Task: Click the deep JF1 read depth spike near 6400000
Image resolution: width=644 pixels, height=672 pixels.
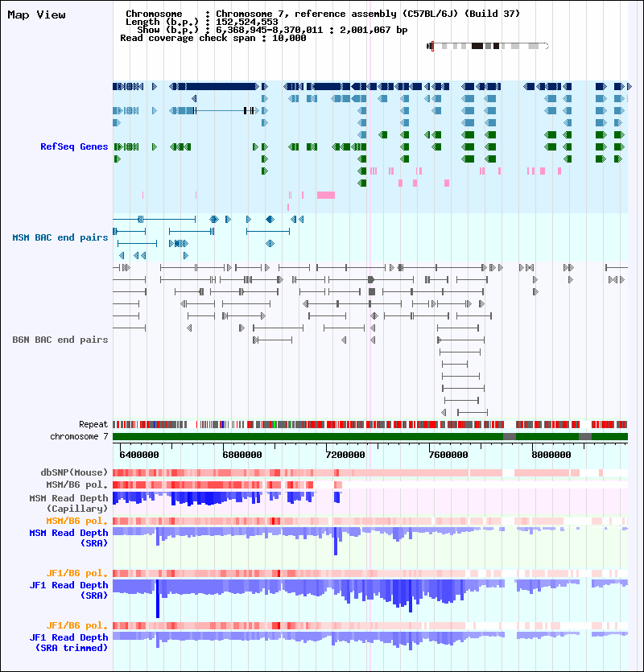Action: pos(158,598)
